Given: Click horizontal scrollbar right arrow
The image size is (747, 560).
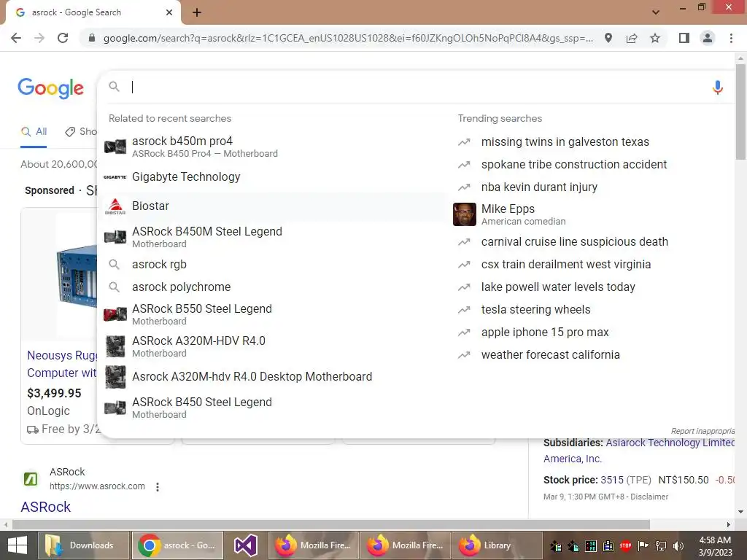Looking at the screenshot, I should (x=729, y=524).
